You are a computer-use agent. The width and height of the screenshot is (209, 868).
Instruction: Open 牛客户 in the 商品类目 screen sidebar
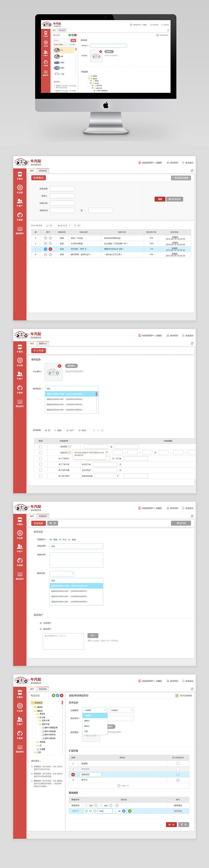20,721
